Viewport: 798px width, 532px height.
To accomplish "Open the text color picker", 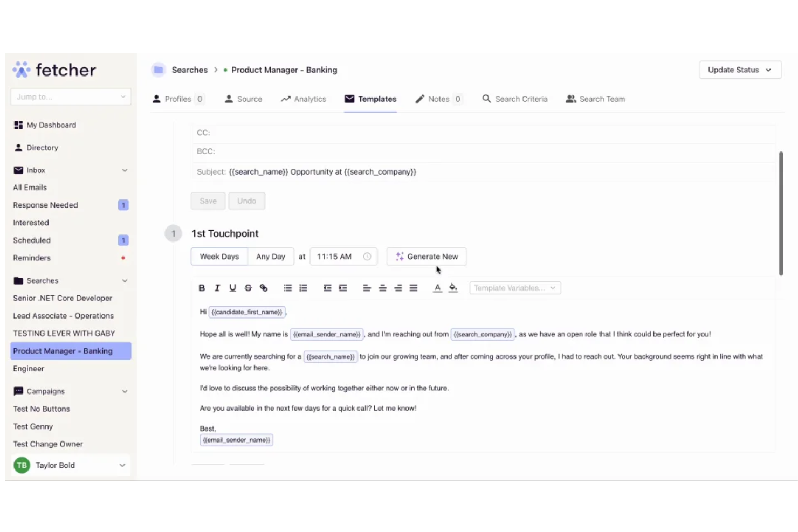I will point(437,288).
